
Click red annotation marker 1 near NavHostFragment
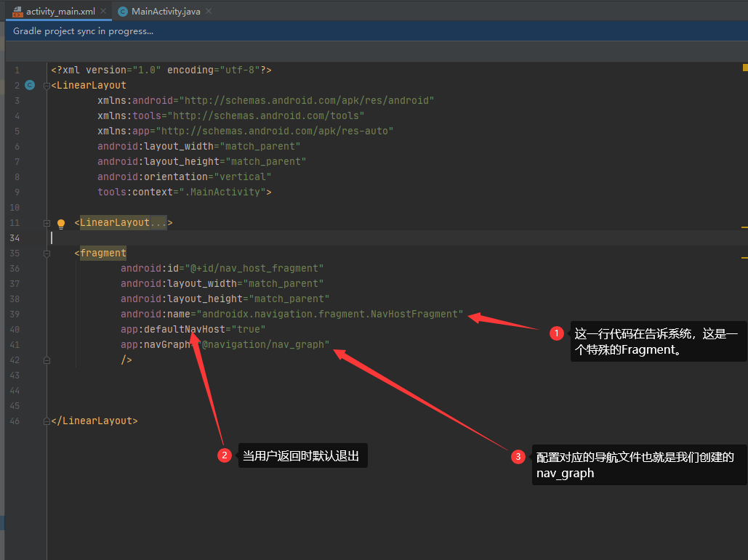click(556, 333)
